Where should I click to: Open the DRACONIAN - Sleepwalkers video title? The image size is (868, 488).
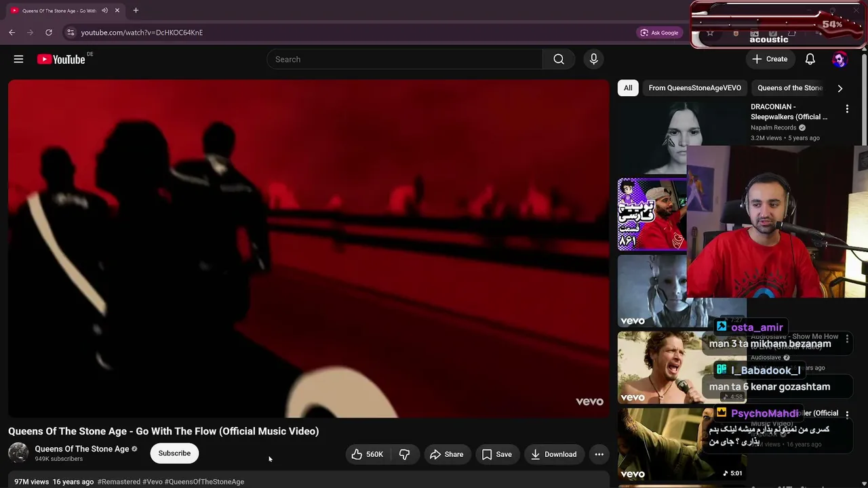[789, 112]
